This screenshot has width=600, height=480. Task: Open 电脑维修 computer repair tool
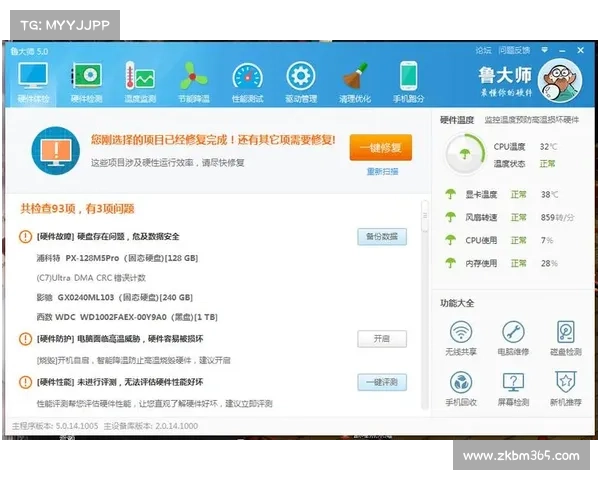click(513, 338)
